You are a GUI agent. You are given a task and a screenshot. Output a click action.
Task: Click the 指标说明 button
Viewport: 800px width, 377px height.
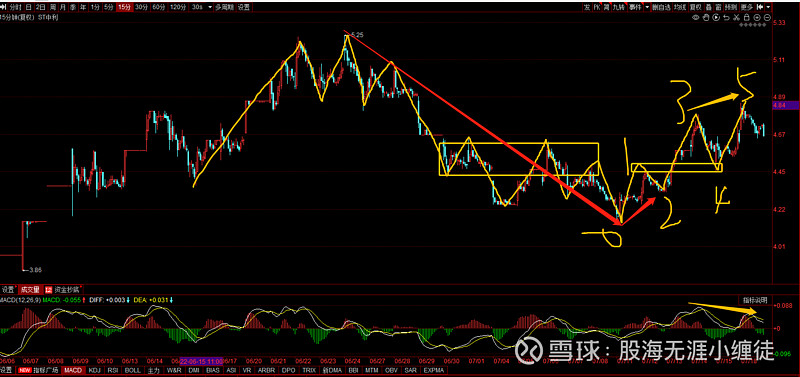pos(755,300)
